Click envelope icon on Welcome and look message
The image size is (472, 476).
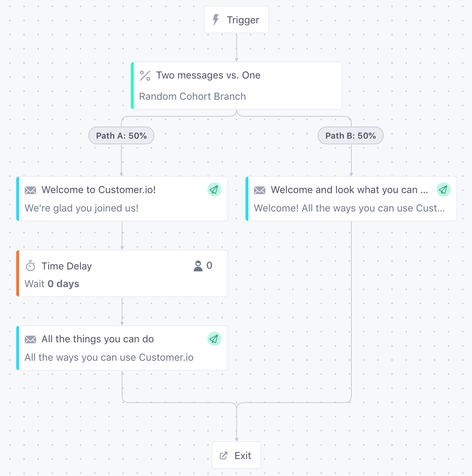point(260,190)
